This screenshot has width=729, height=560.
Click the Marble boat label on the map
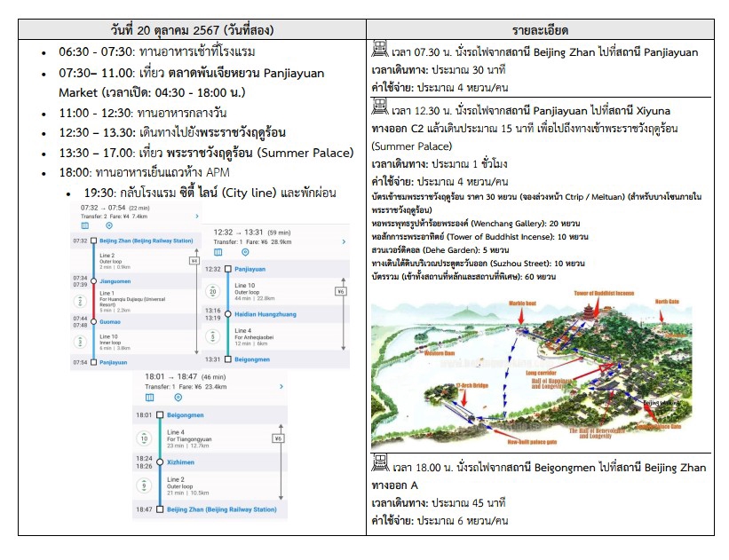(522, 304)
